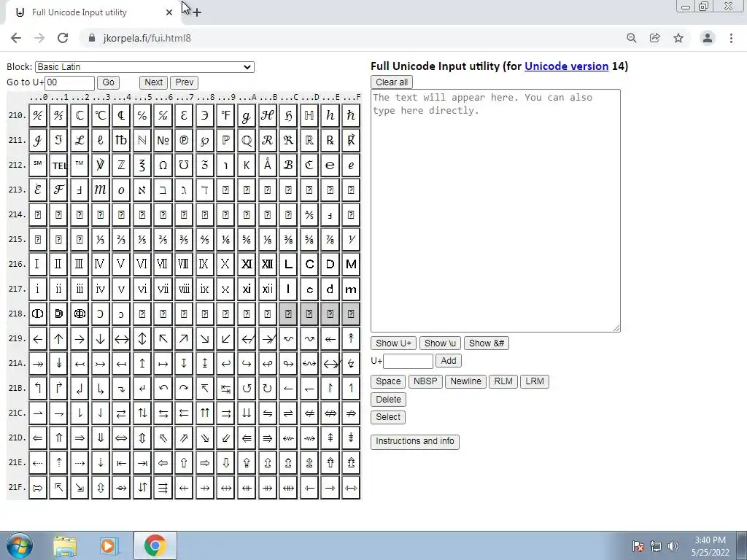
Task: Open the Block dropdown showing Basic Latin
Action: click(144, 67)
